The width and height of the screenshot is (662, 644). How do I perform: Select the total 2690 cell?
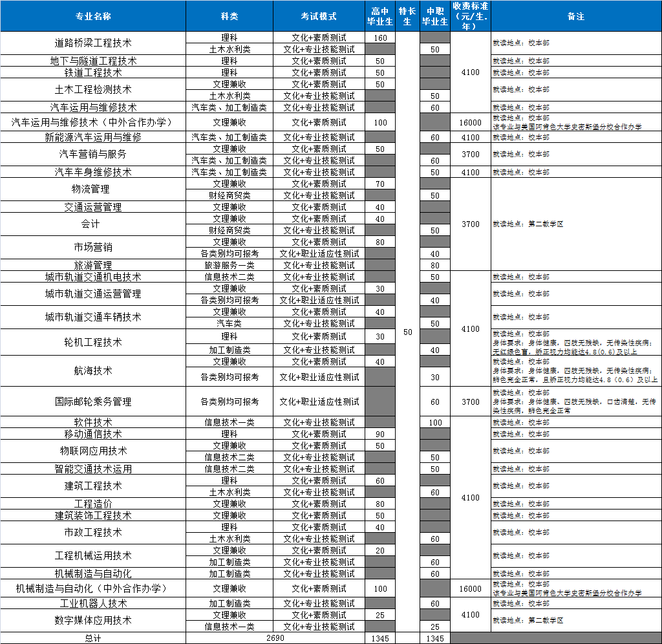[275, 638]
